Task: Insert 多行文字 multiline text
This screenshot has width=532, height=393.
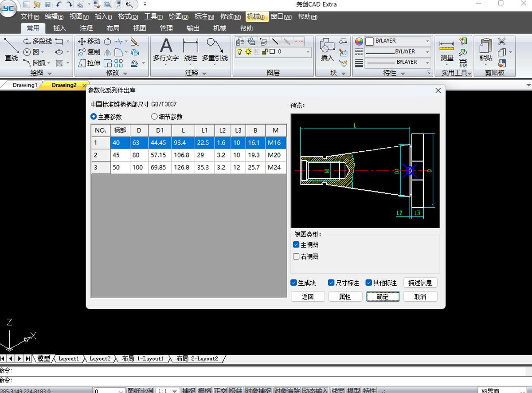Action: 166,50
